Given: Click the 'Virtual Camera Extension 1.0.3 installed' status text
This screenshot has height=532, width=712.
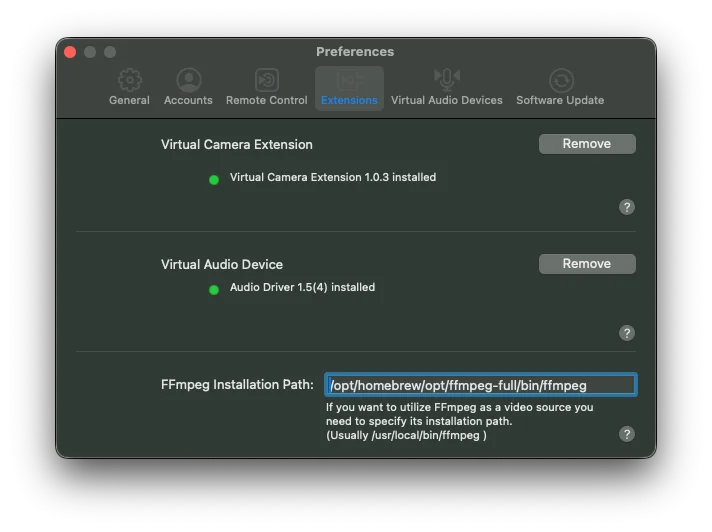Looking at the screenshot, I should tap(333, 177).
